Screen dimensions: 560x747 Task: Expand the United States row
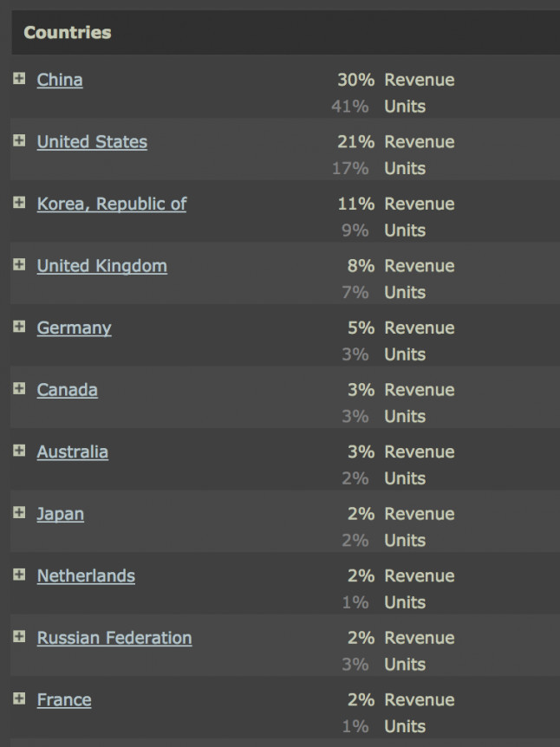[x=19, y=140]
